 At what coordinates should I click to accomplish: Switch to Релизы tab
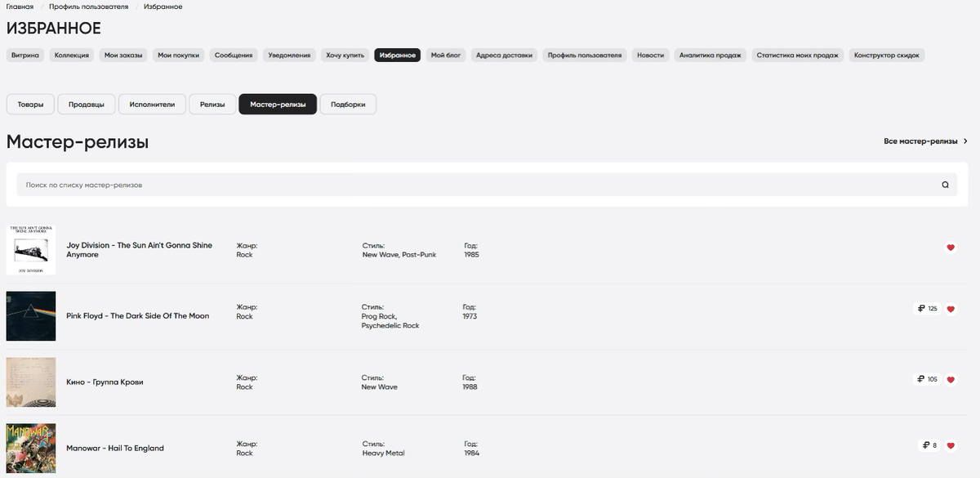pyautogui.click(x=212, y=105)
